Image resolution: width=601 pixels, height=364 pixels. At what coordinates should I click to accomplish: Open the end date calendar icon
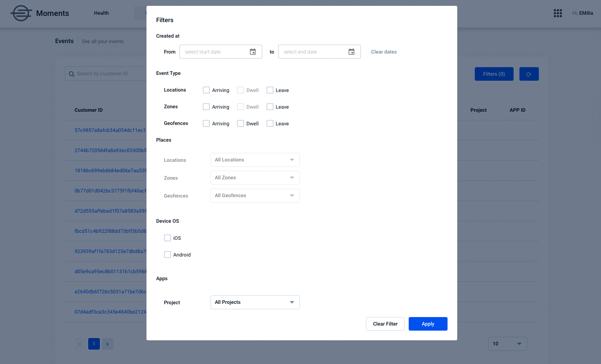click(352, 52)
